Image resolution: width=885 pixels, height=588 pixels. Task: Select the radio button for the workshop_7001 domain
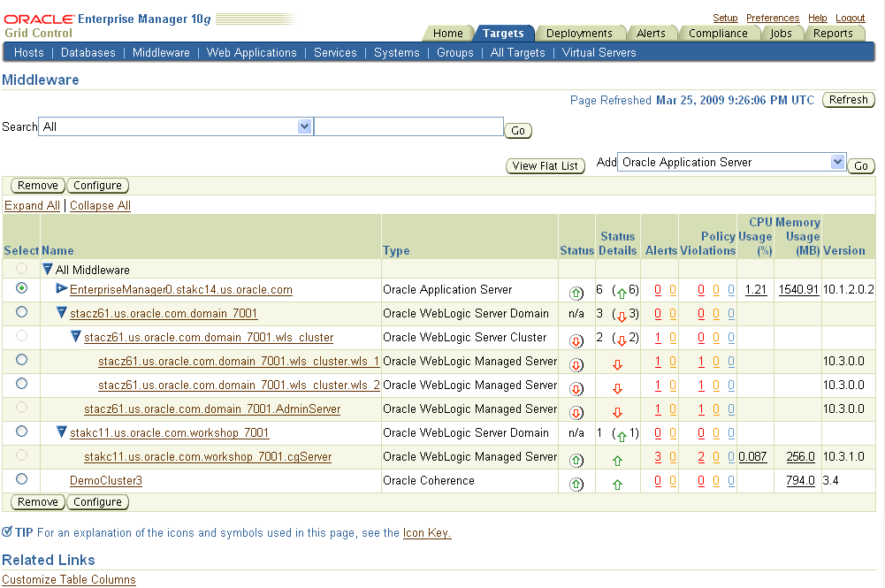(21, 432)
